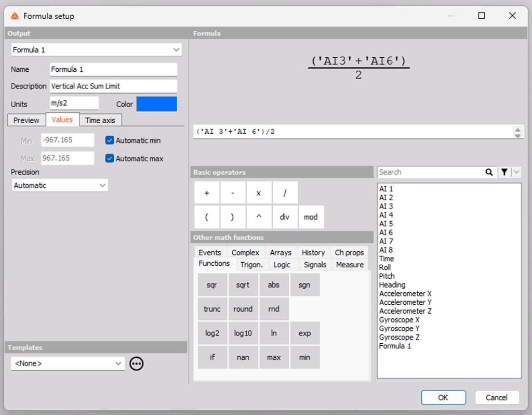Insert the abs function
Screen dimensions: 532x415
[274, 285]
